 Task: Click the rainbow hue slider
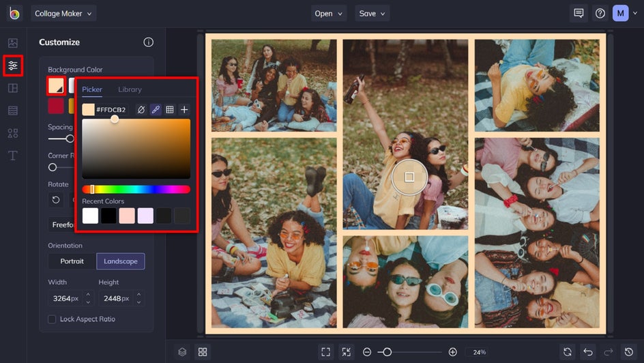point(136,189)
